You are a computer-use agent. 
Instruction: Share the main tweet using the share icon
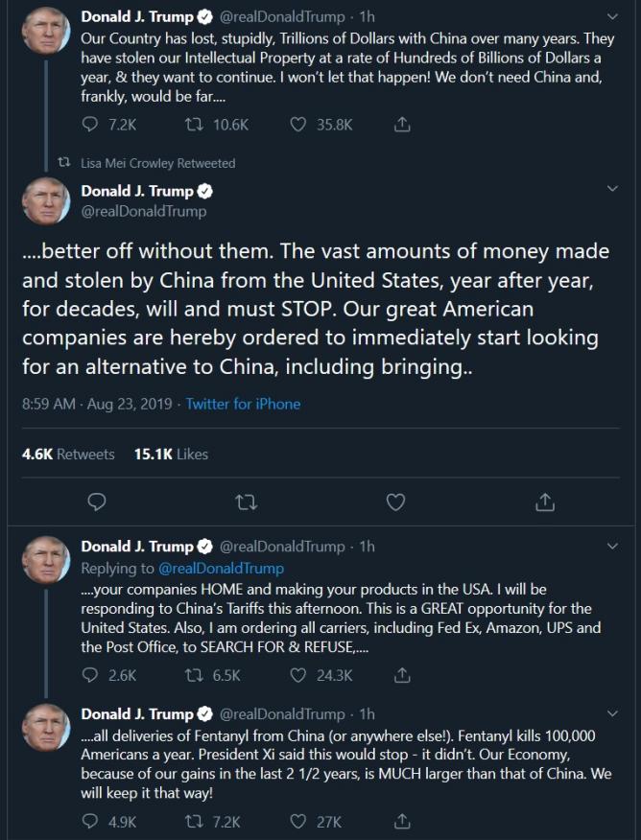pos(544,501)
